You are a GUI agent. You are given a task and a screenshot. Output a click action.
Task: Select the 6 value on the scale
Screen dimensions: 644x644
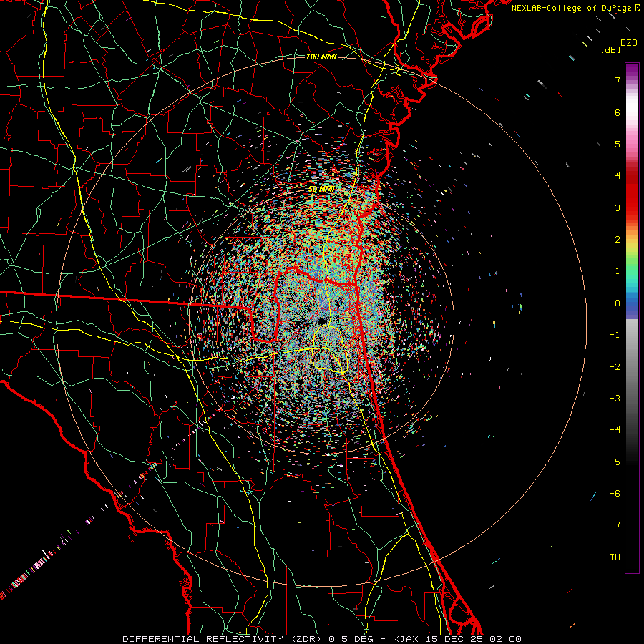618,112
